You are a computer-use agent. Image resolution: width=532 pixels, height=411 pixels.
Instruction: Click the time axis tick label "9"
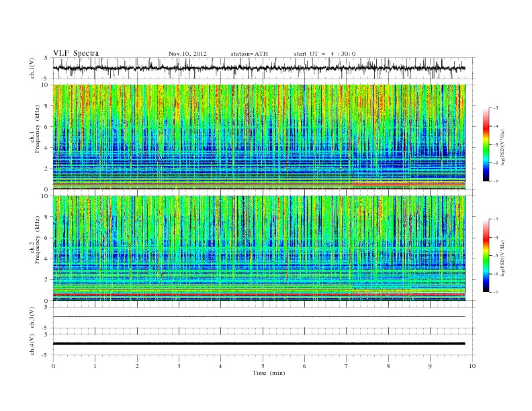tap(430, 366)
